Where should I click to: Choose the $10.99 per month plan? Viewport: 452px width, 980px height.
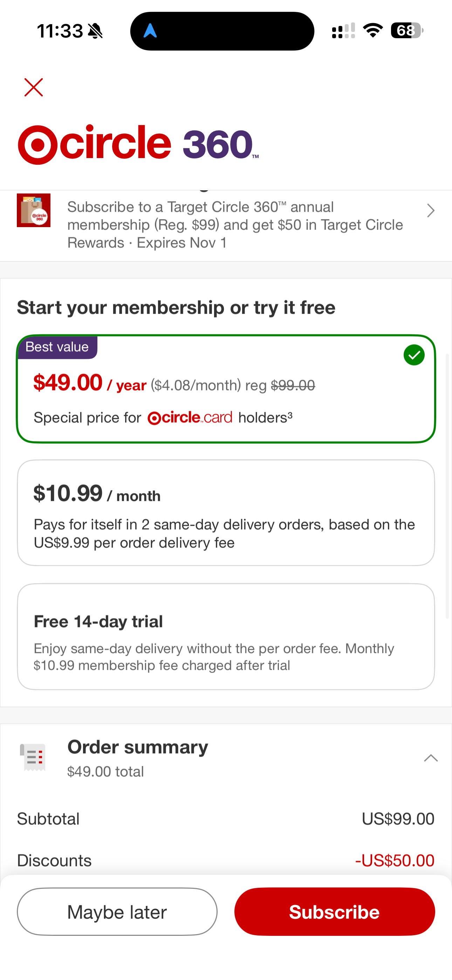pos(226,512)
